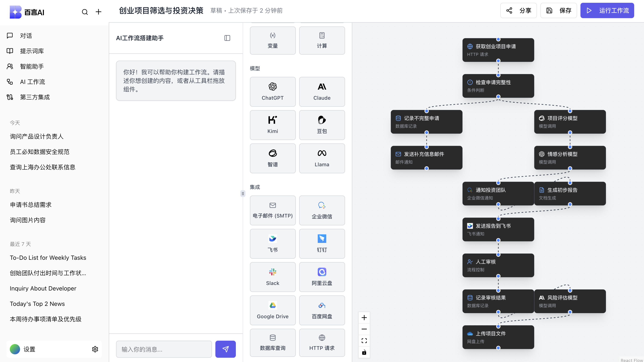Viewport: 644px width, 362px height.
Task: Select the 飞书 integration component
Action: [x=273, y=243]
